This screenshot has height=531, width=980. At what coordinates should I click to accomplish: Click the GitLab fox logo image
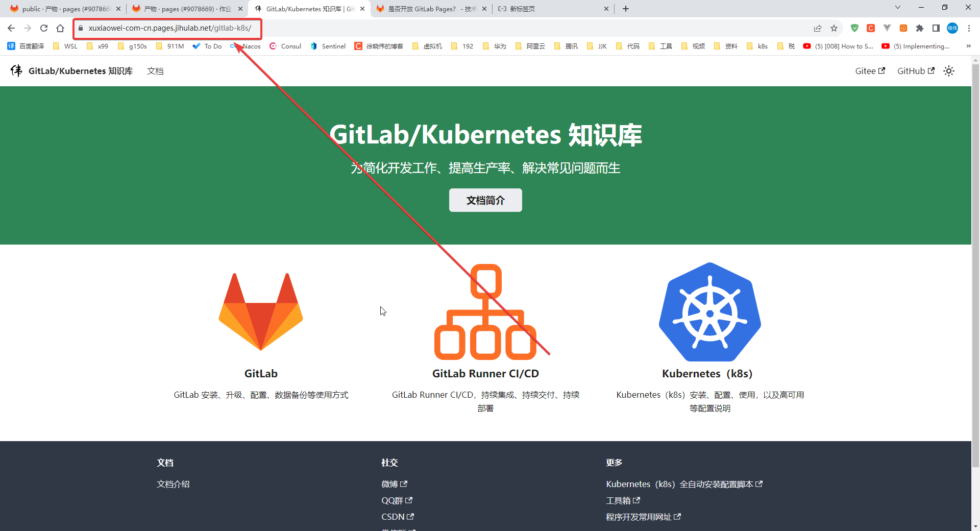point(261,312)
